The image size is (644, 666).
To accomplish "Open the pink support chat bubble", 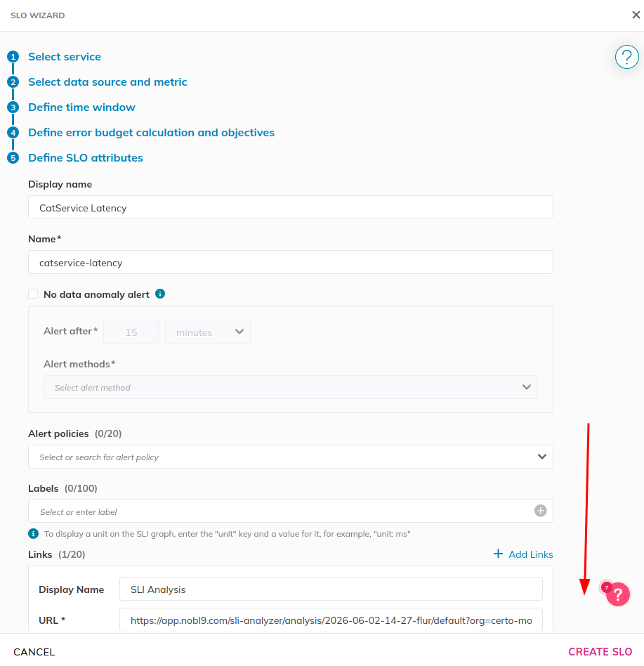I will 618,594.
